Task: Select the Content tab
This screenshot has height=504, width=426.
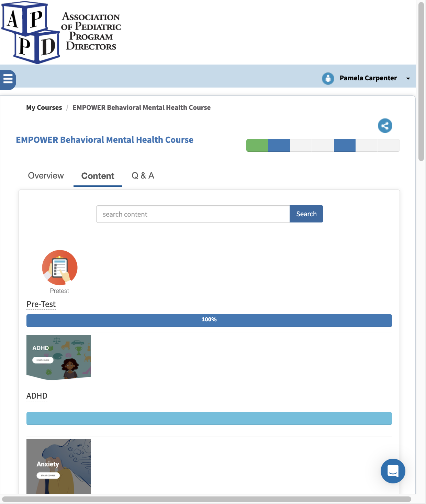Action: [x=98, y=176]
